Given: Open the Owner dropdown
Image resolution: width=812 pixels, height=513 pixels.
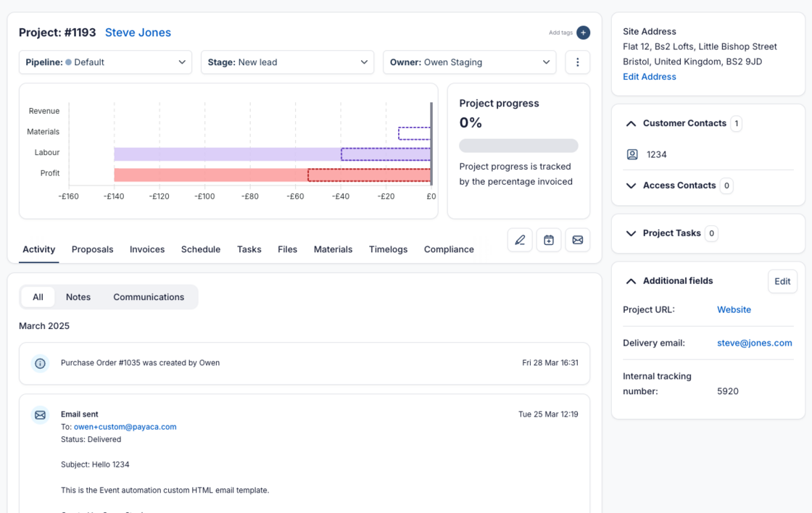Looking at the screenshot, I should tap(469, 62).
